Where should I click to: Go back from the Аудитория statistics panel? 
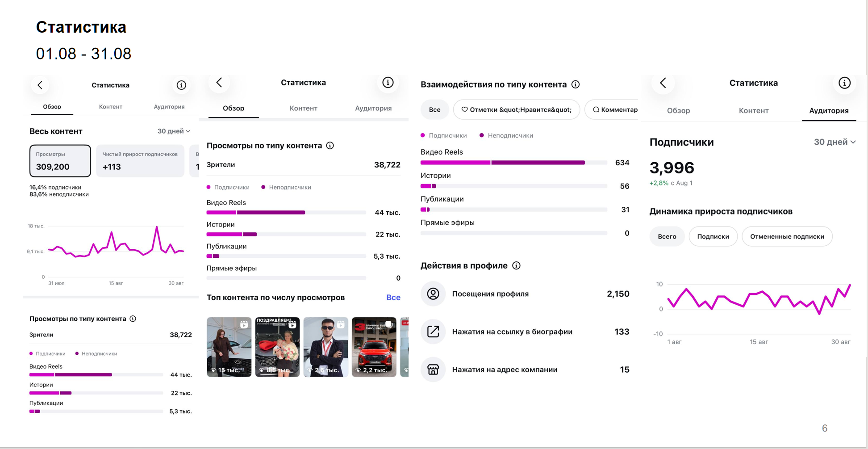[x=663, y=83]
